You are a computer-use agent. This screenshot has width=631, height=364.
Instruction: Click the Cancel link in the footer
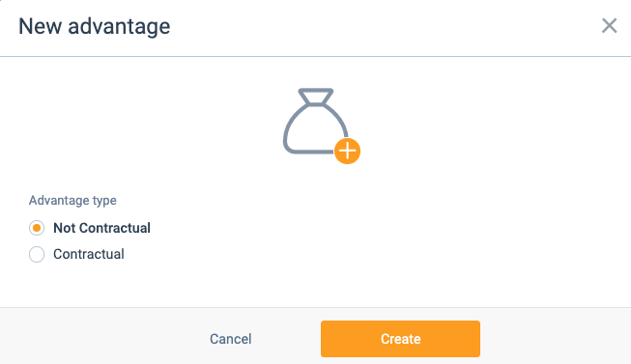tap(231, 339)
